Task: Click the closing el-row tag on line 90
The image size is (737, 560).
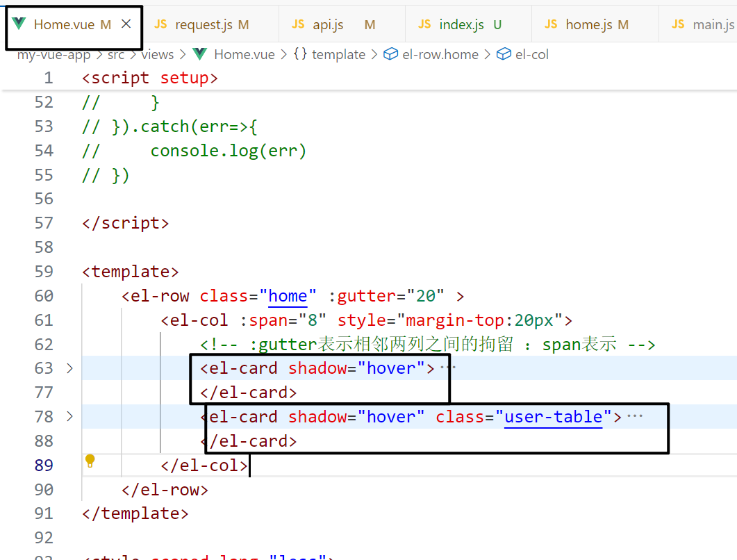Action: (165, 489)
